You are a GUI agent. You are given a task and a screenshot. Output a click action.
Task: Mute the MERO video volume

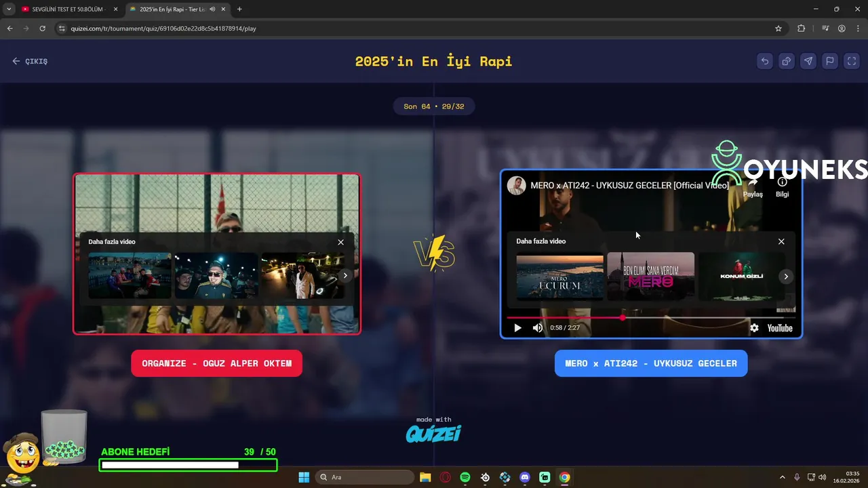click(538, 328)
